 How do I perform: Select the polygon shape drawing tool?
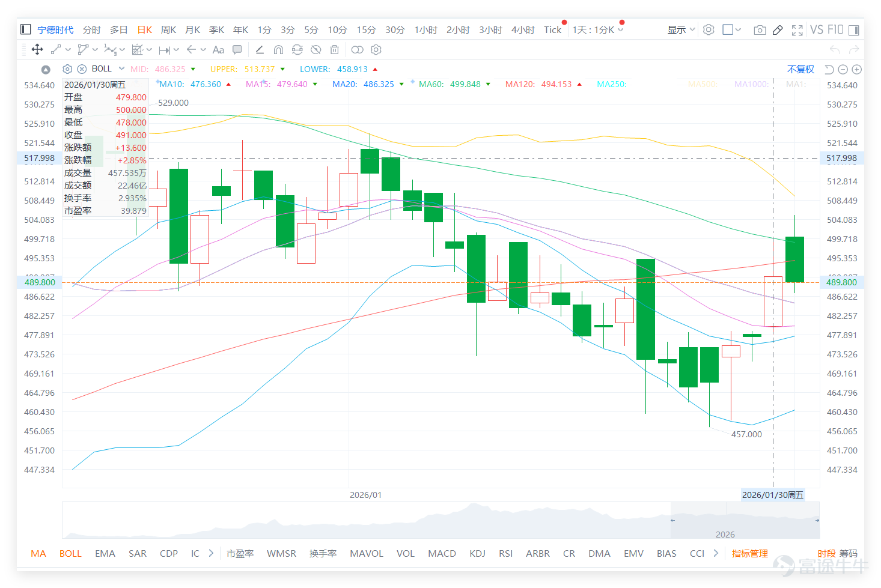pos(83,50)
